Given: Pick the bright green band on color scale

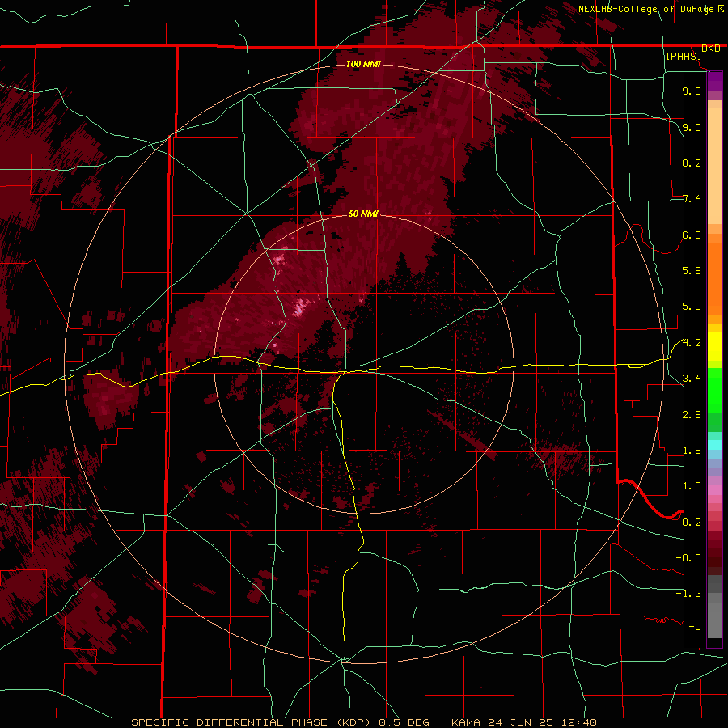Looking at the screenshot, I should (x=714, y=391).
